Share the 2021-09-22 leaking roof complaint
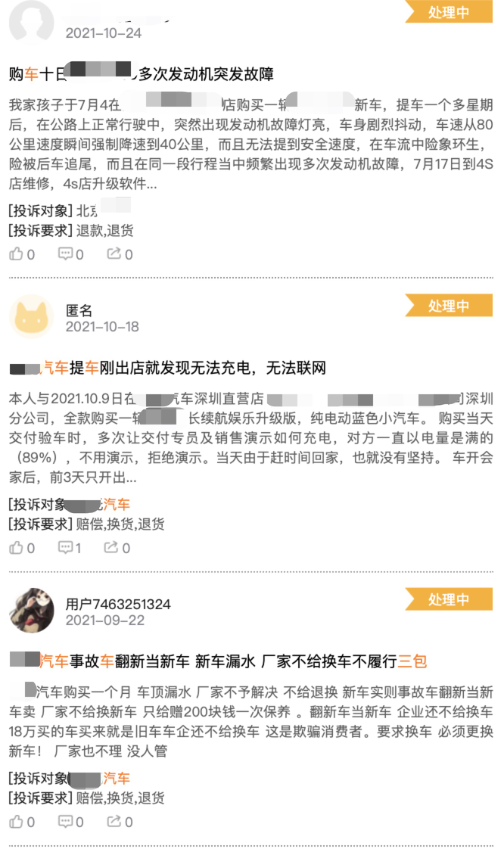This screenshot has width=504, height=849. click(x=120, y=822)
